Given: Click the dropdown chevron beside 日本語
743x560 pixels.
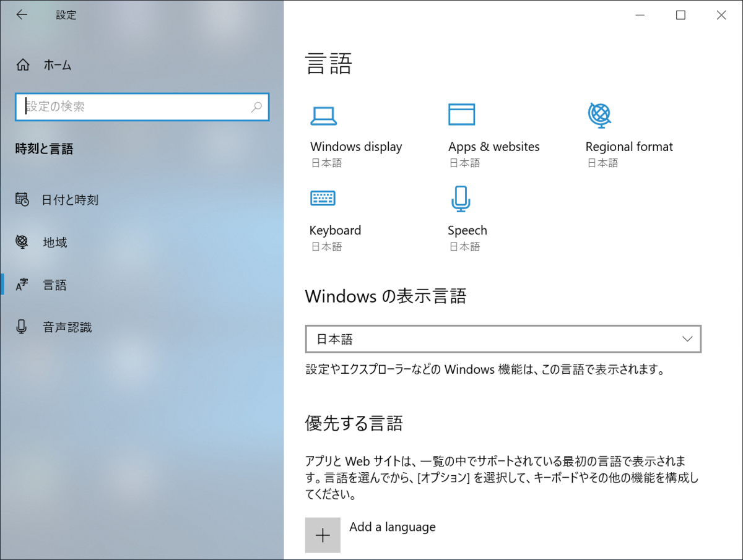Looking at the screenshot, I should pos(687,339).
